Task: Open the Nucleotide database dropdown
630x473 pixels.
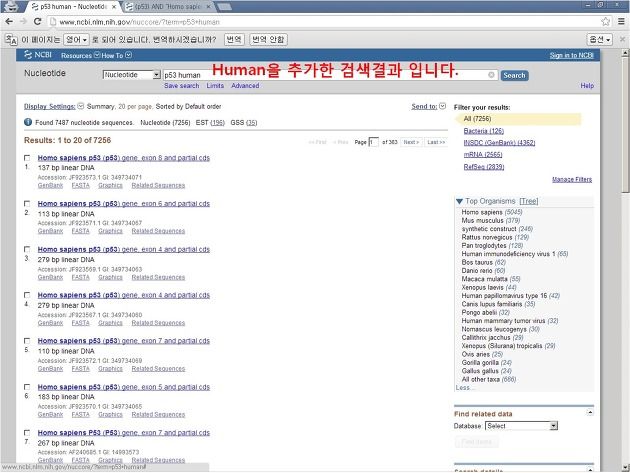Action: tap(131, 75)
